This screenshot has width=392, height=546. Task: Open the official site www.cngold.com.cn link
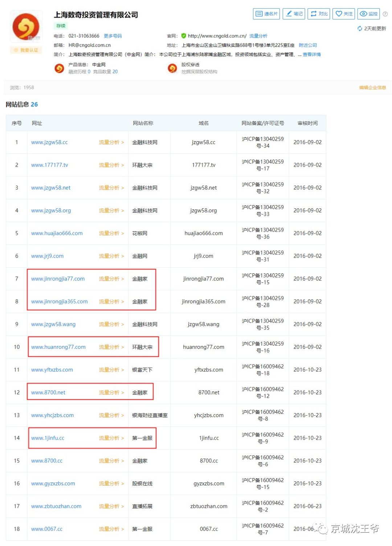click(217, 36)
